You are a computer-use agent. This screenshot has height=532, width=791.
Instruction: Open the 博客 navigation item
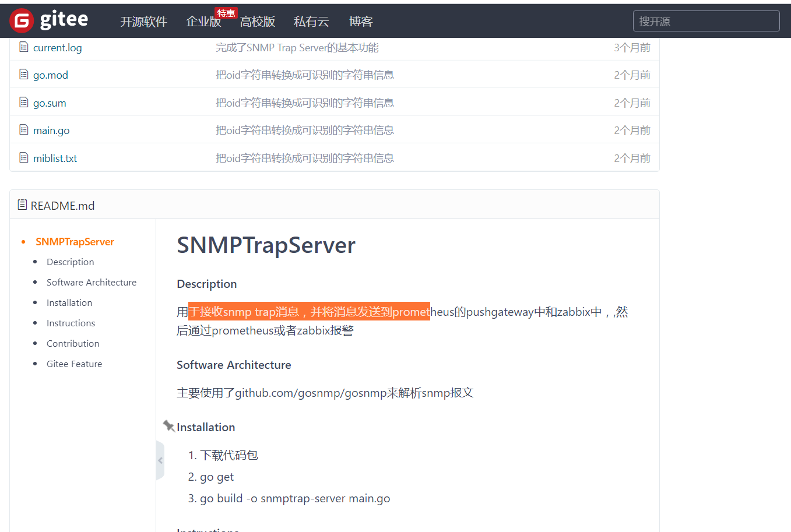[361, 22]
